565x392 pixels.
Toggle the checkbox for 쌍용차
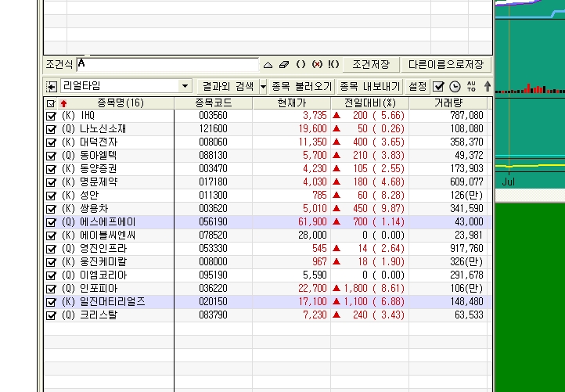[x=52, y=209]
